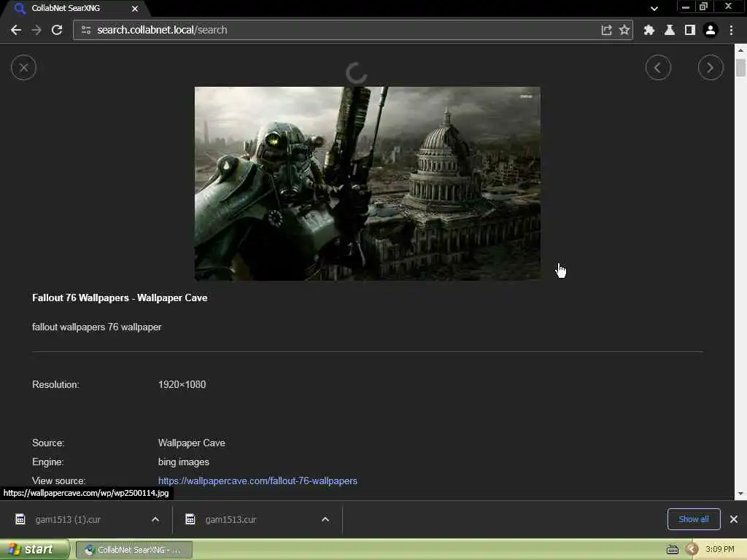This screenshot has width=747, height=560.
Task: Click the Fallout 76 Wallpapers title
Action: [x=120, y=298]
